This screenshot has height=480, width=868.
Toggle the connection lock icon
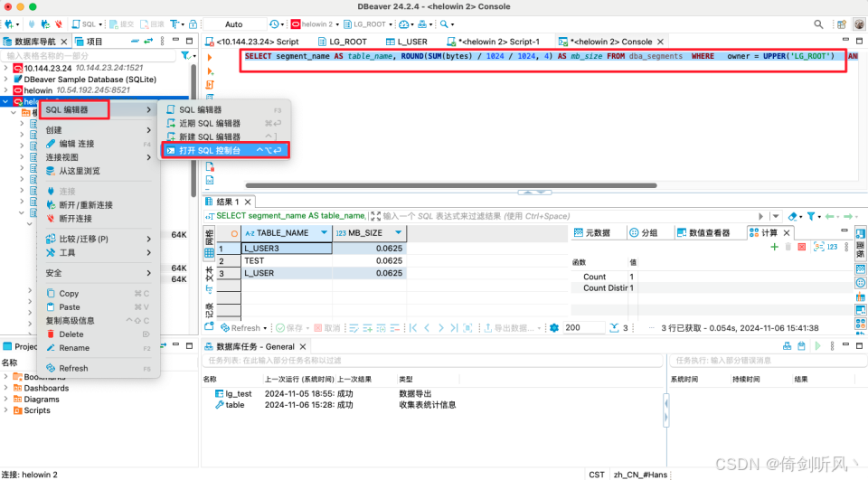tap(193, 24)
